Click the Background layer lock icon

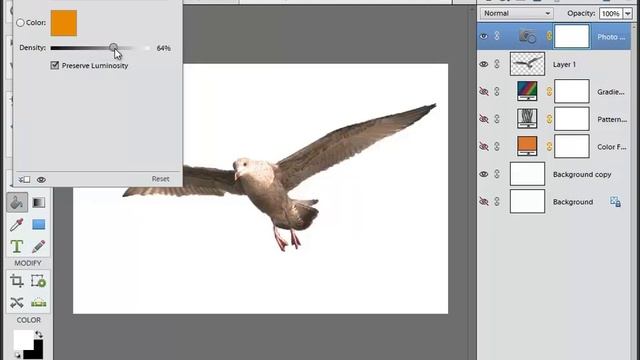(615, 202)
